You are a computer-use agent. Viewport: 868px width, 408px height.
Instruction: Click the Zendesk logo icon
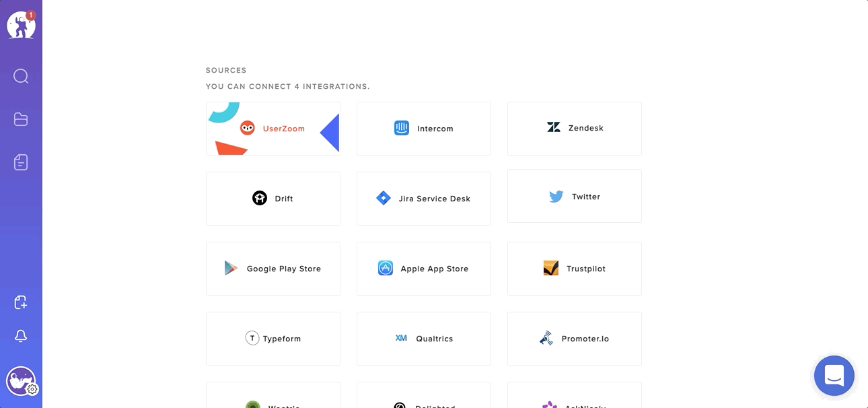point(554,127)
